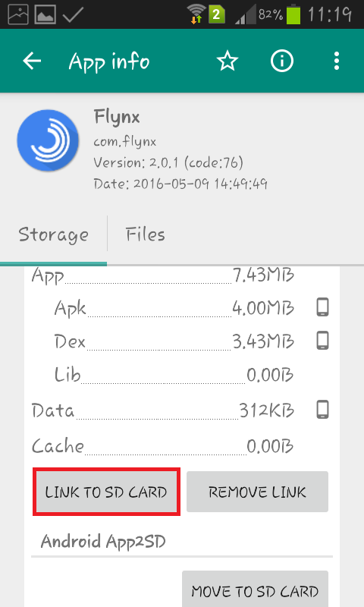Tap the checkmark notification icon
Screen dimensions: 364x607
tap(73, 14)
